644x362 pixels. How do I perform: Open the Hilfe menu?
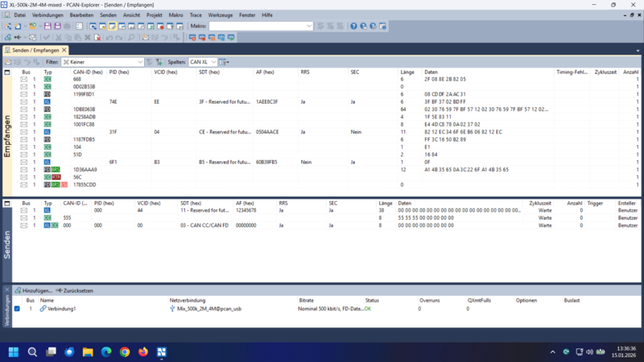coord(267,15)
